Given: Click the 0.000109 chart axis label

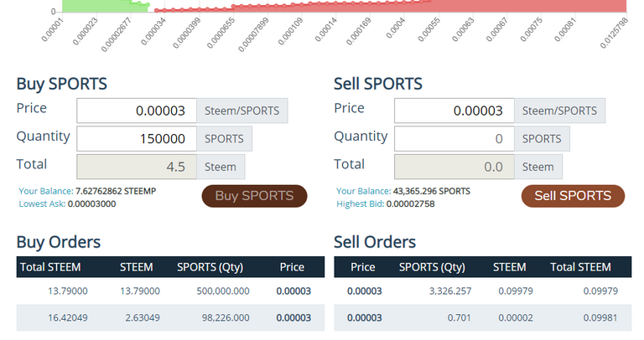Looking at the screenshot, I should (290, 32).
